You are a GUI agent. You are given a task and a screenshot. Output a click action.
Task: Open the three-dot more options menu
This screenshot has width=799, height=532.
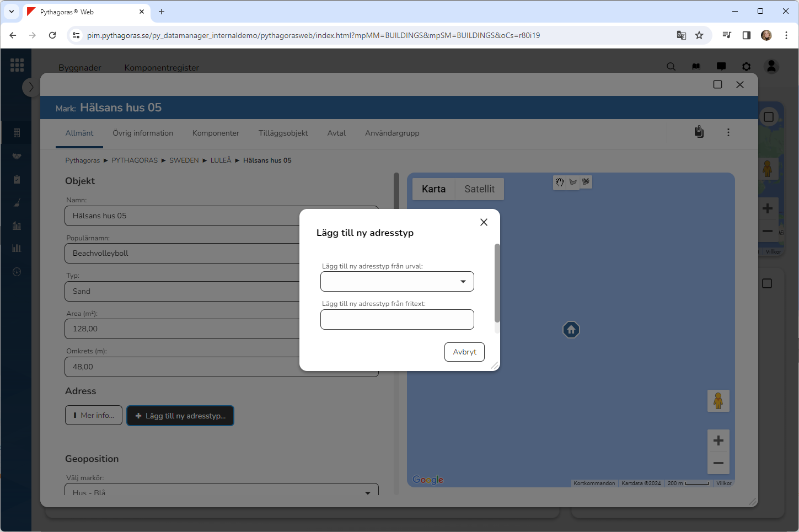[x=728, y=132]
